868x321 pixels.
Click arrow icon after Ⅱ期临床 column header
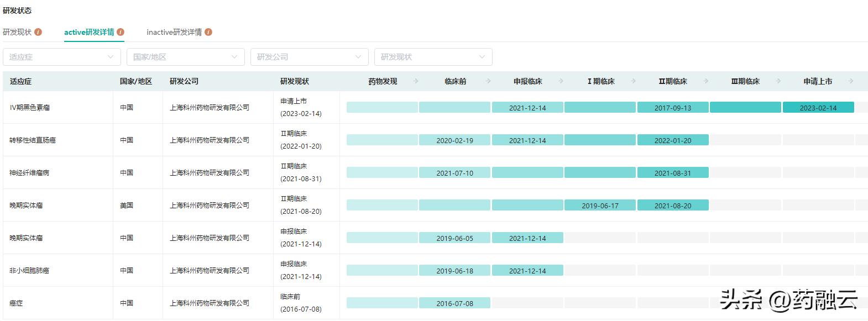(706, 81)
